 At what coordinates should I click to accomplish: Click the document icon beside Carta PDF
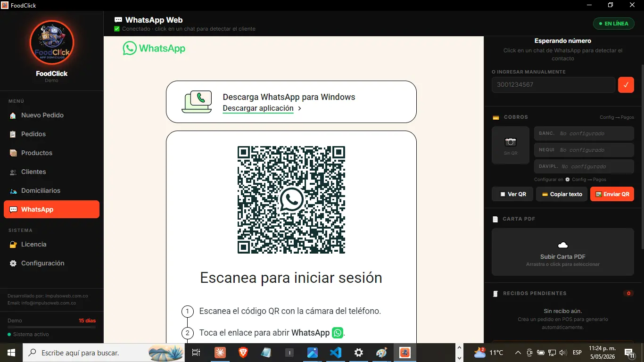pos(495,219)
